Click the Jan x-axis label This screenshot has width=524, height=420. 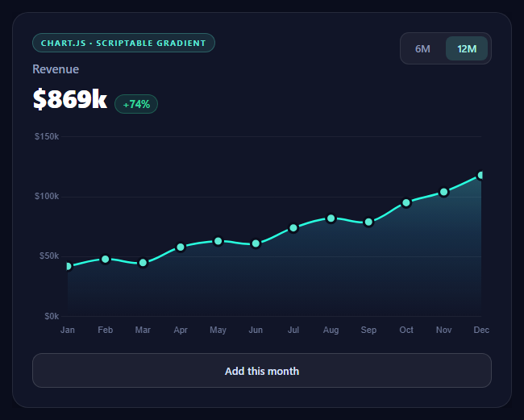[x=68, y=330]
